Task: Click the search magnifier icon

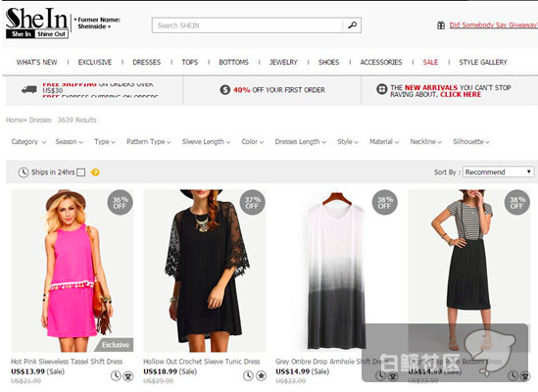Action: [x=352, y=25]
